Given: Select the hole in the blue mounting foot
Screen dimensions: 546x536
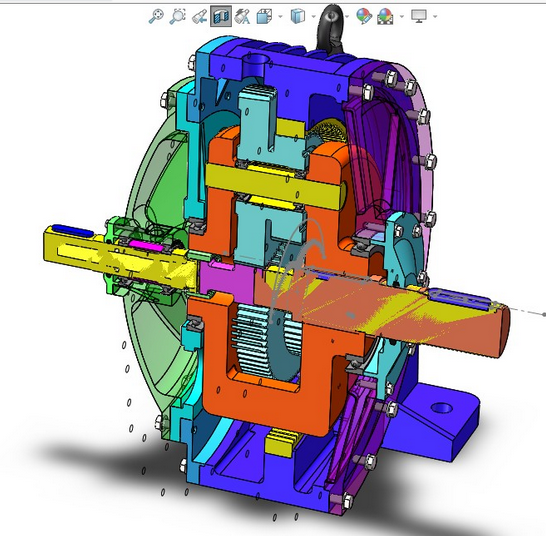Looking at the screenshot, I should point(442,407).
